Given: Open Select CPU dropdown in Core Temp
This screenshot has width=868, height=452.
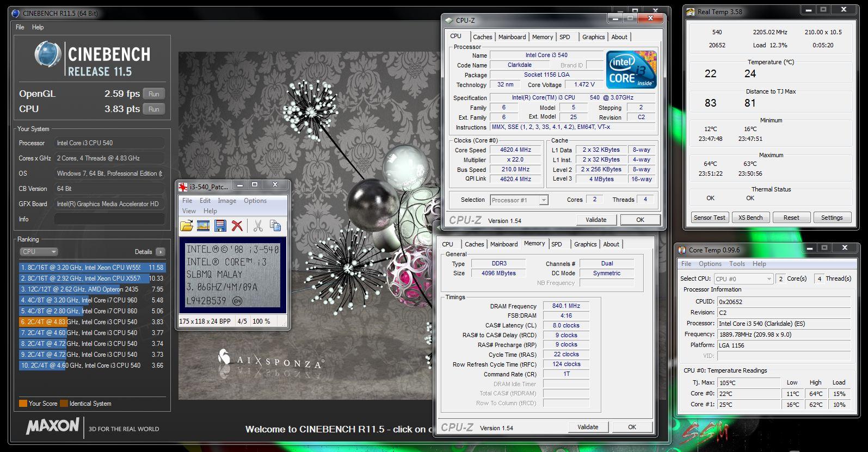Looking at the screenshot, I should click(743, 278).
